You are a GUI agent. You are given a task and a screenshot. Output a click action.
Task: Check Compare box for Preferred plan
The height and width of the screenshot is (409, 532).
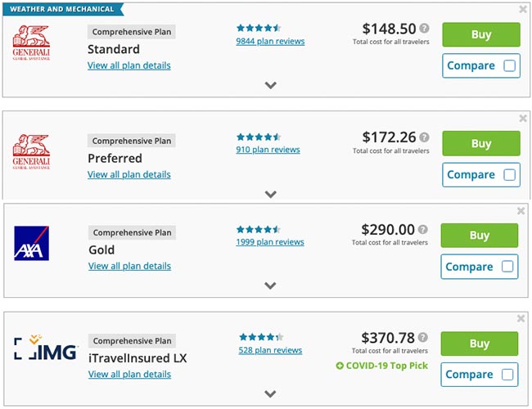point(510,174)
